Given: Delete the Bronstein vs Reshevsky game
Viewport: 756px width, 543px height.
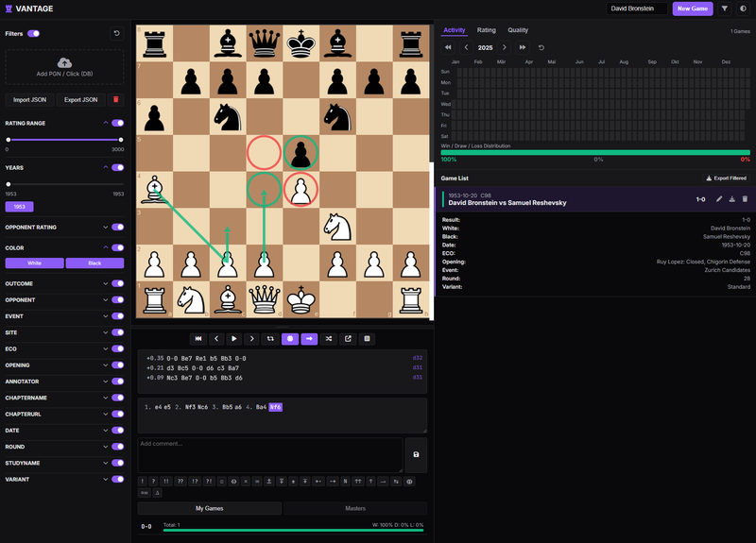Looking at the screenshot, I should pos(745,199).
